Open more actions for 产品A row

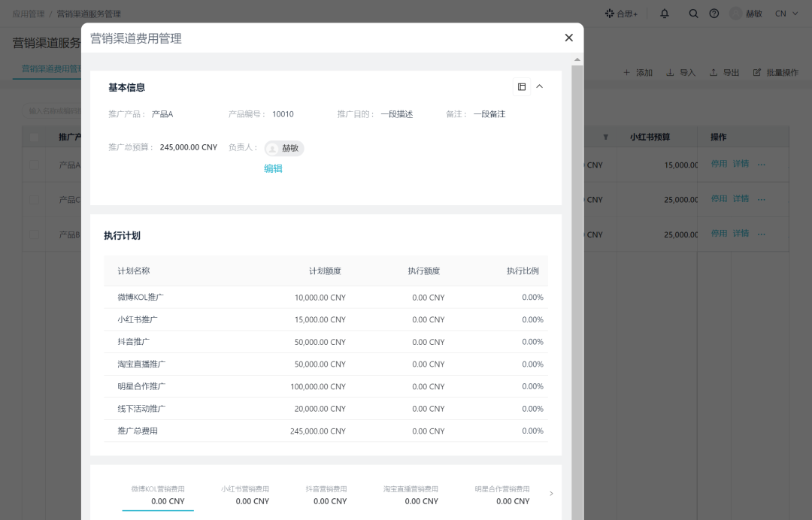(x=761, y=165)
